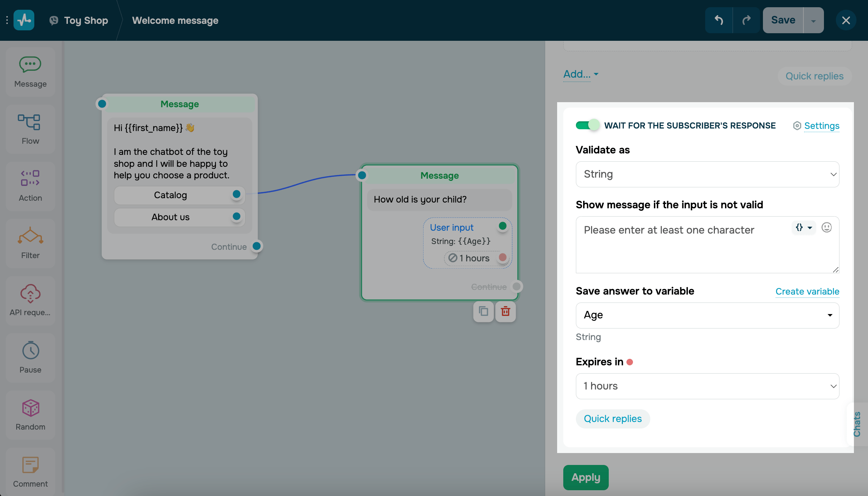Click the duplicate block icon
This screenshot has width=868, height=496.
pos(483,311)
